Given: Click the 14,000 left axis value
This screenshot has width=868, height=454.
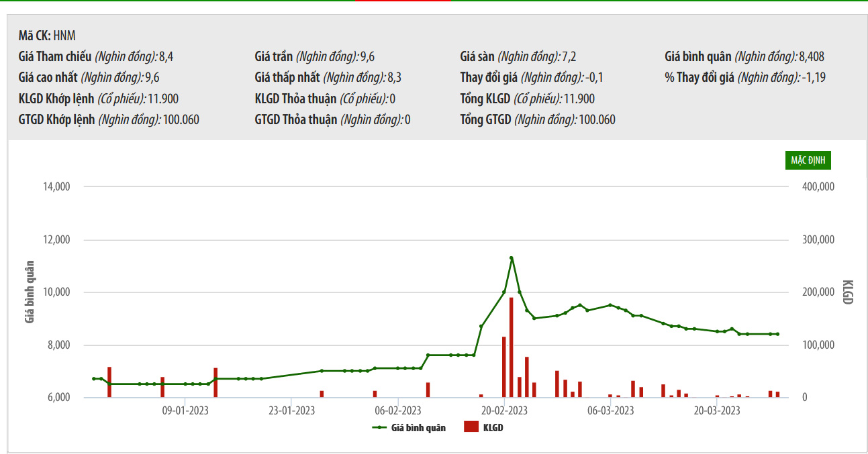Looking at the screenshot, I should coord(56,187).
